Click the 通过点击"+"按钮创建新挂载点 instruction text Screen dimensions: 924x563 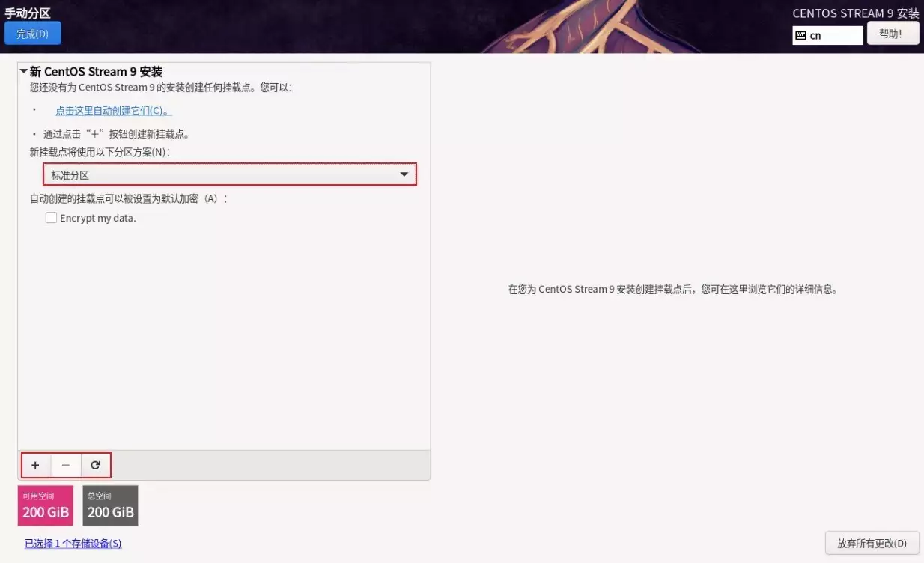point(116,134)
